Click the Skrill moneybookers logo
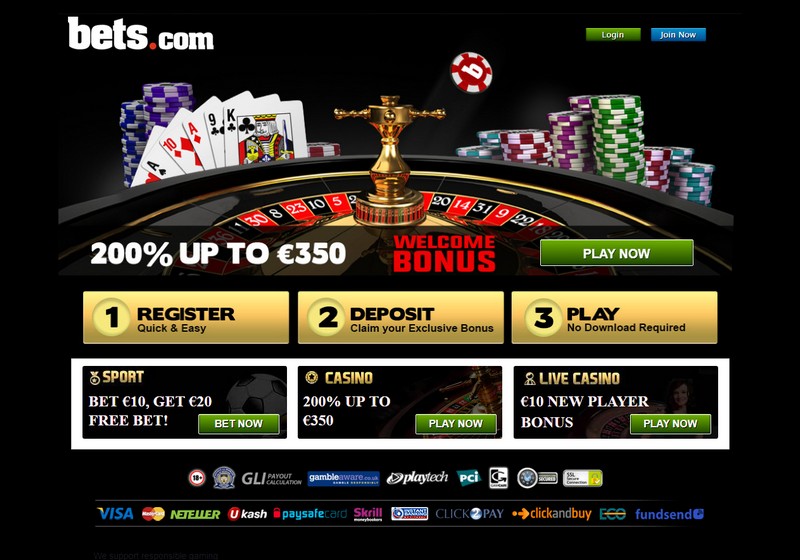The width and height of the screenshot is (800, 560). (x=368, y=514)
